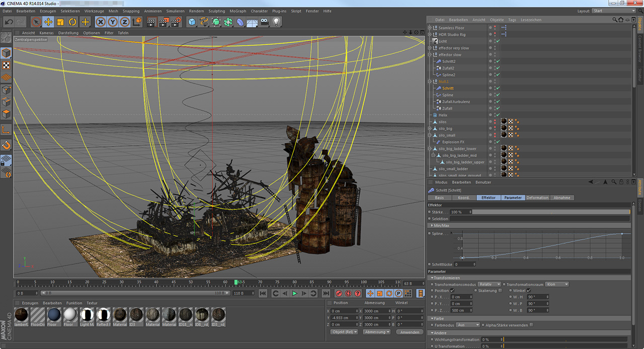Select the HDR Studio Rig object
The height and width of the screenshot is (349, 644).
452,34
